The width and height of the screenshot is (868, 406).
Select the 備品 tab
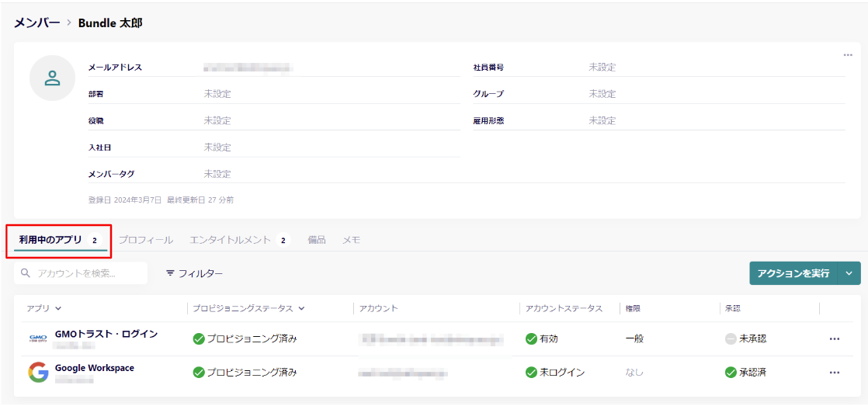(x=317, y=241)
